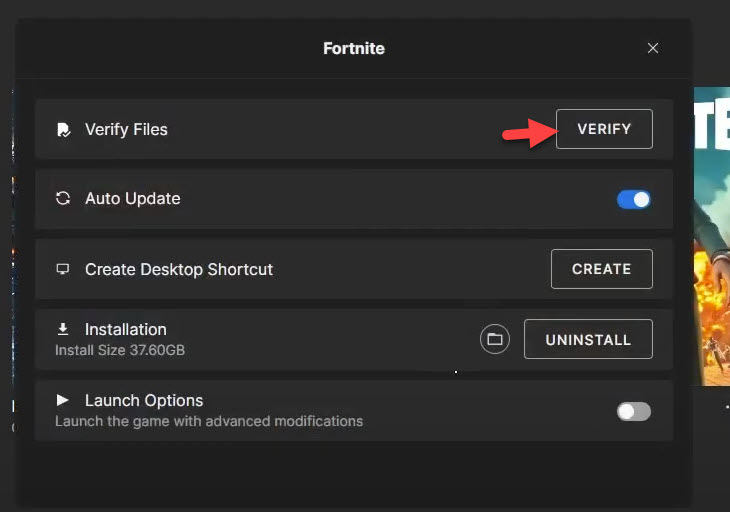730x512 pixels.
Task: Open the installation folder icon
Action: pos(494,340)
